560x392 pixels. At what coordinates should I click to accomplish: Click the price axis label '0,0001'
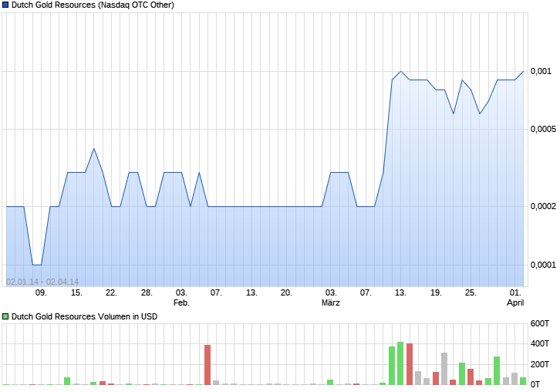[543, 265]
